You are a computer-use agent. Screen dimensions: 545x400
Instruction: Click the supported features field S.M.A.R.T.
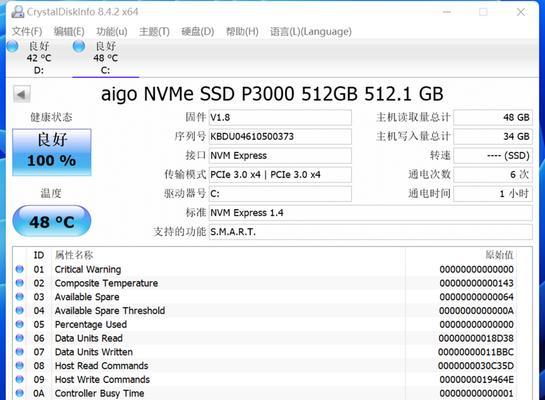click(x=371, y=232)
